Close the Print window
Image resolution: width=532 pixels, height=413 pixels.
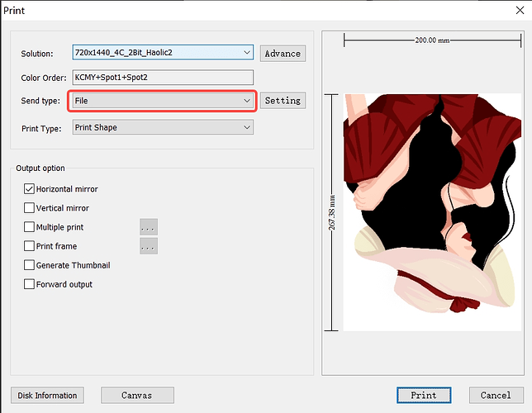(520, 11)
